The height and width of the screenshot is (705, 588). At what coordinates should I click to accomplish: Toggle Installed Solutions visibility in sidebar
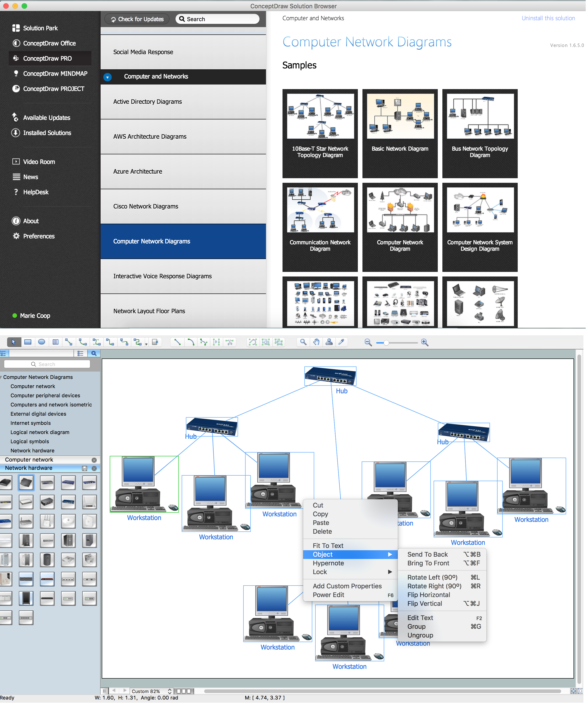(47, 132)
